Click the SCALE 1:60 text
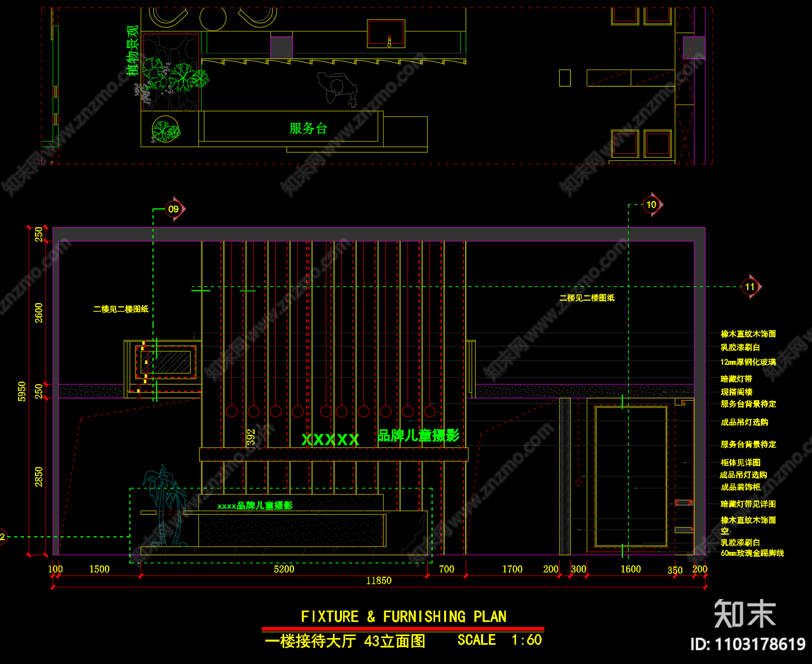This screenshot has width=812, height=664. [x=499, y=640]
